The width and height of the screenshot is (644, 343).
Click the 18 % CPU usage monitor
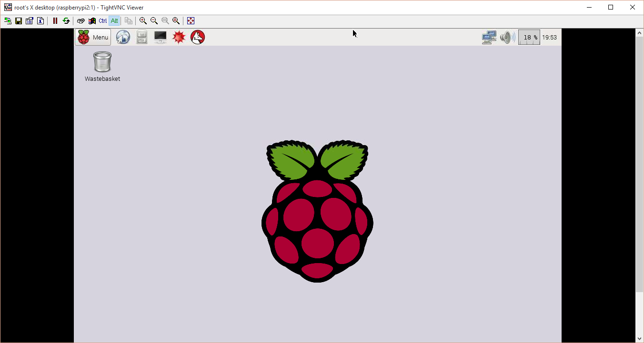coord(529,37)
